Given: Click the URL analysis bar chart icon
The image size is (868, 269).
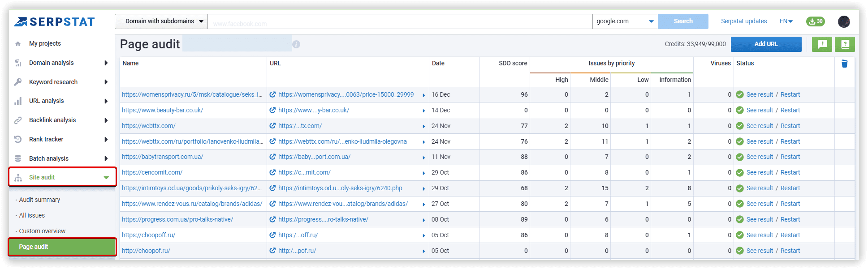Looking at the screenshot, I should point(18,101).
